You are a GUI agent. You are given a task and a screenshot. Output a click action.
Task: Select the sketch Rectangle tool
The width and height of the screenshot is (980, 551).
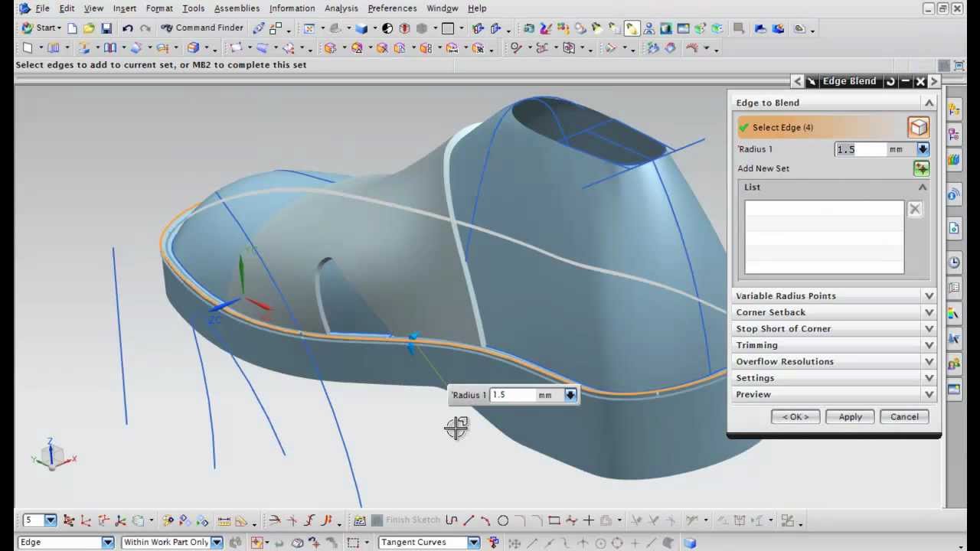point(554,520)
